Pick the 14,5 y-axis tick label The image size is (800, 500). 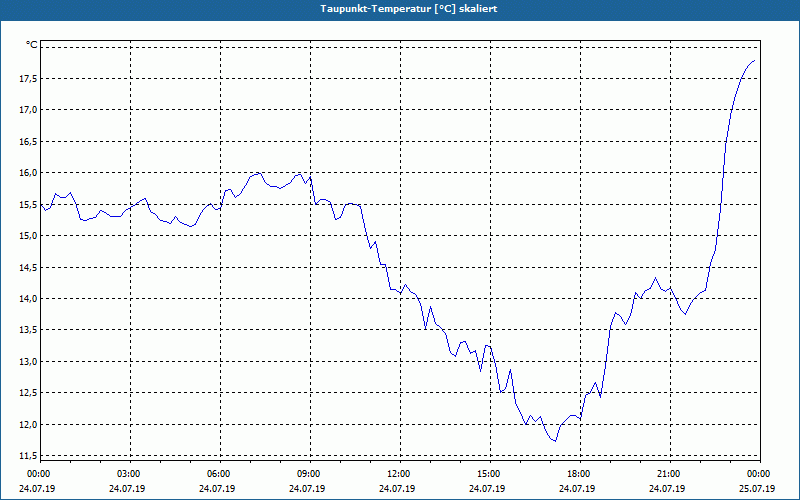pyautogui.click(x=29, y=267)
